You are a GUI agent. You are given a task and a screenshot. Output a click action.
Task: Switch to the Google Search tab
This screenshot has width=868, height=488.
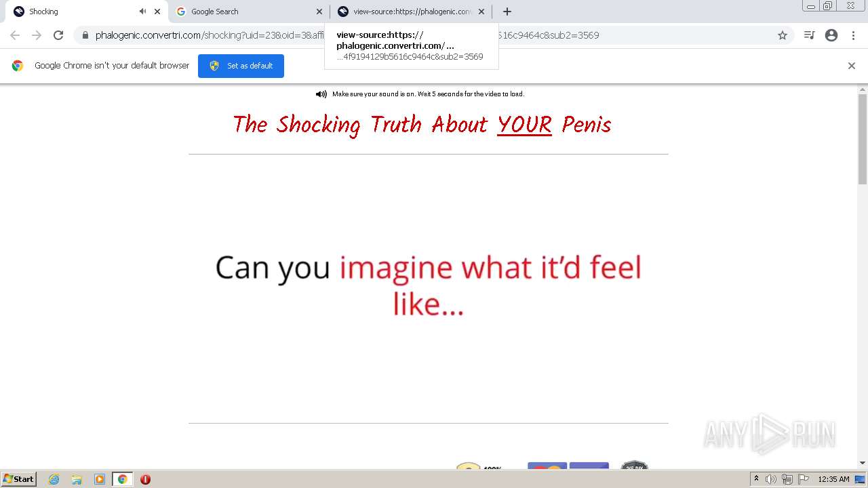tap(248, 12)
